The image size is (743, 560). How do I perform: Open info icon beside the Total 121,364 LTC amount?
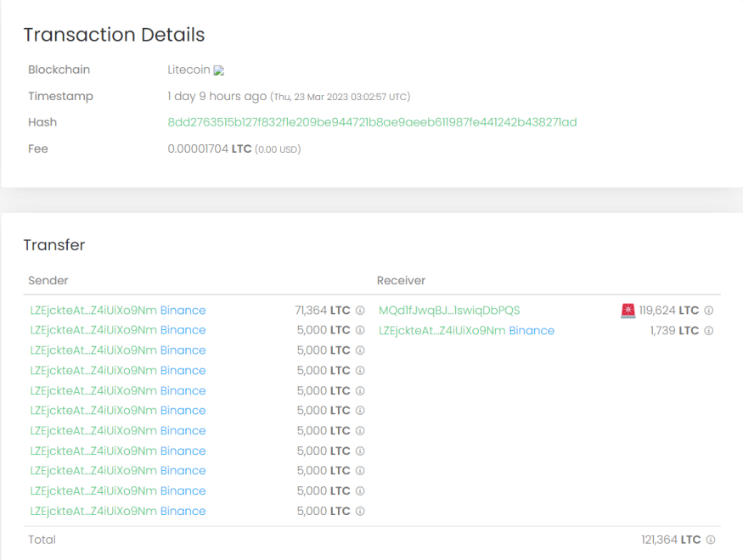(710, 540)
